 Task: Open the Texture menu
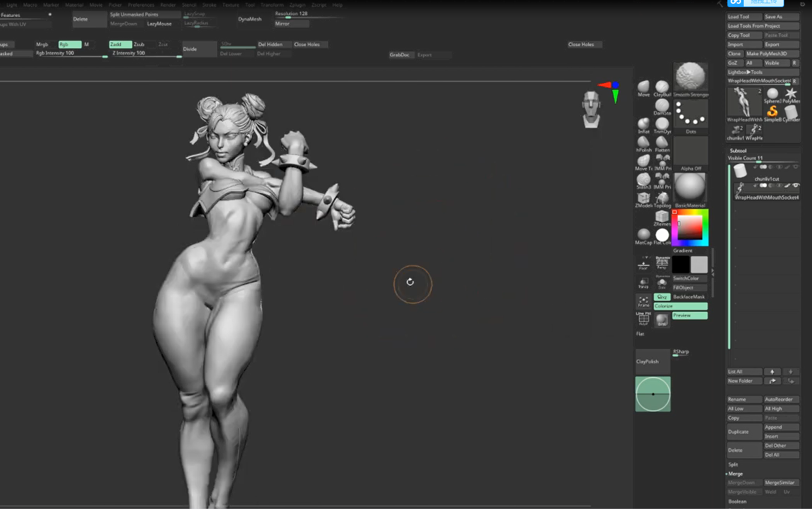pos(231,5)
